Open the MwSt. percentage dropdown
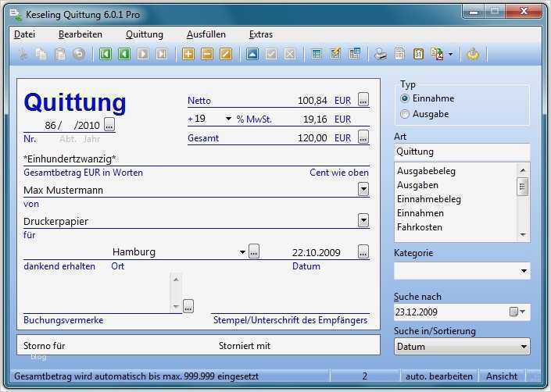This screenshot has width=551, height=392. 228,119
